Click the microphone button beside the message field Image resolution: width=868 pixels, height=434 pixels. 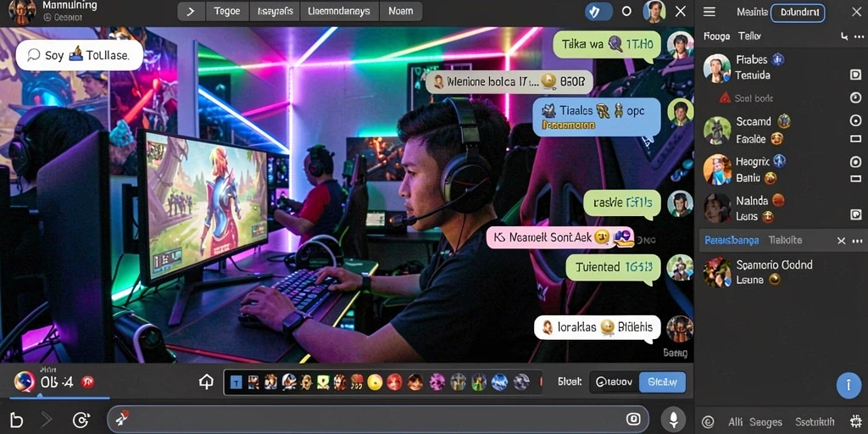pyautogui.click(x=674, y=420)
